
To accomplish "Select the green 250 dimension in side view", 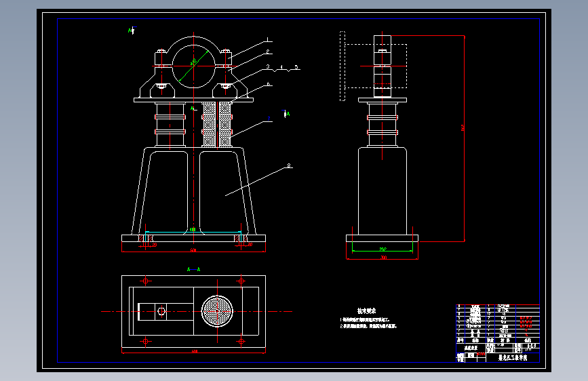I will (383, 249).
